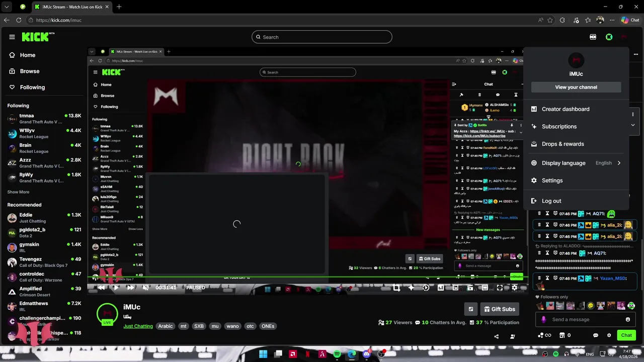Select the Arabic tag
Screen dimensions: 644x362
click(x=166, y=326)
